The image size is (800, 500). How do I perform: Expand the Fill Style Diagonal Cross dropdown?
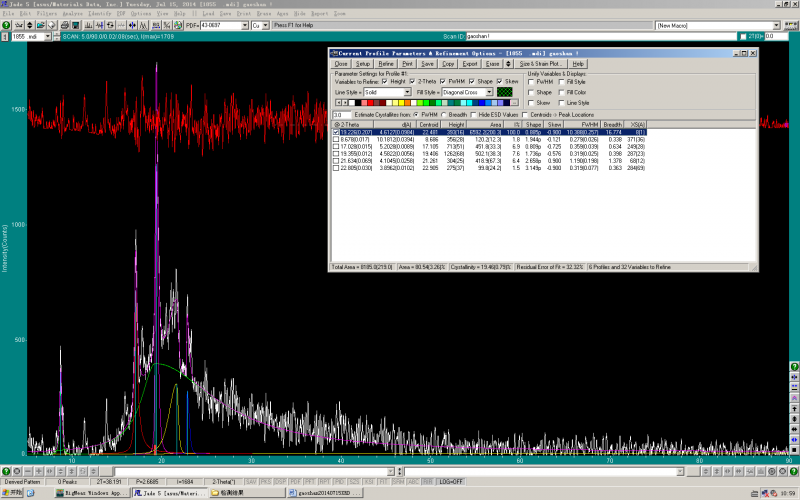(x=489, y=92)
